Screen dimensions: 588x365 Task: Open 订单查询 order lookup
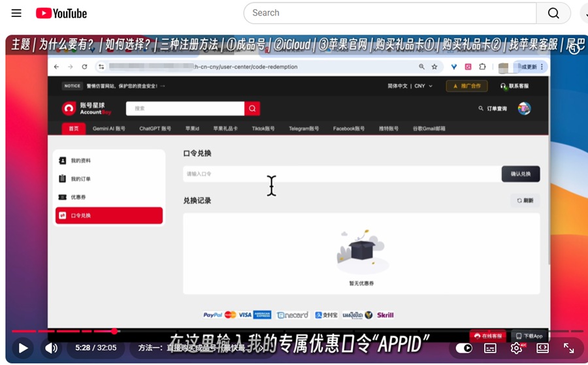click(x=493, y=108)
